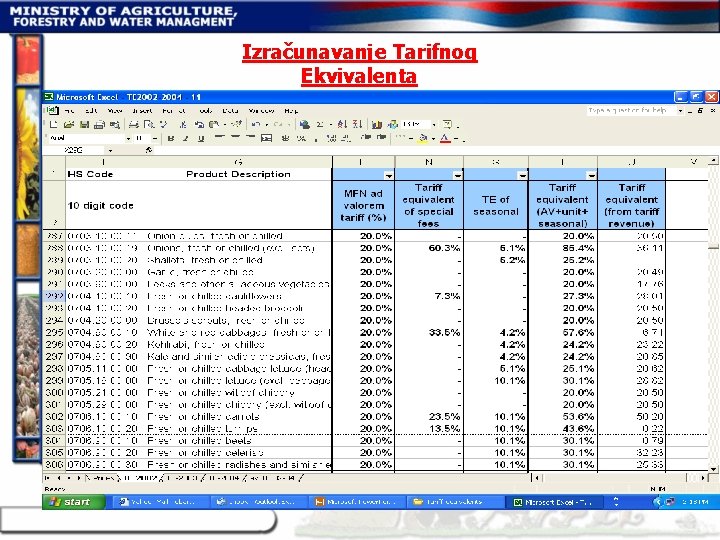This screenshot has width=720, height=540.
Task: Expand the Name Box dropdown arrow
Action: click(110, 150)
